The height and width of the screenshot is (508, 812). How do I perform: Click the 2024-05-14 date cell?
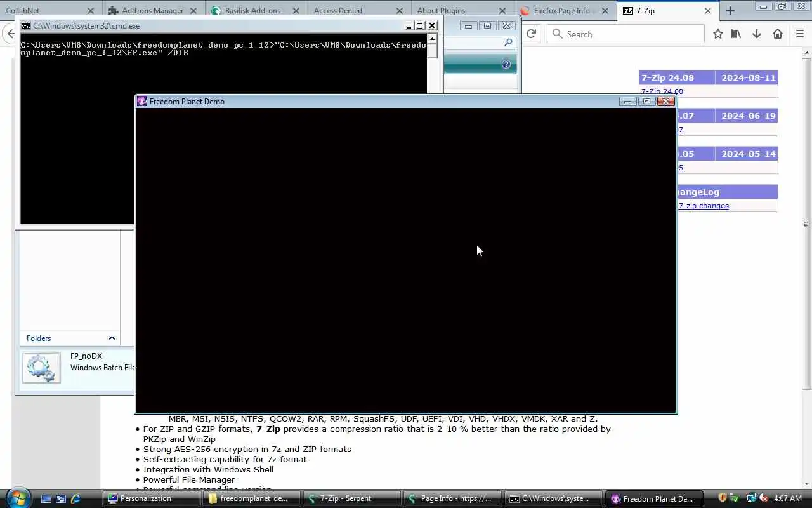click(748, 154)
